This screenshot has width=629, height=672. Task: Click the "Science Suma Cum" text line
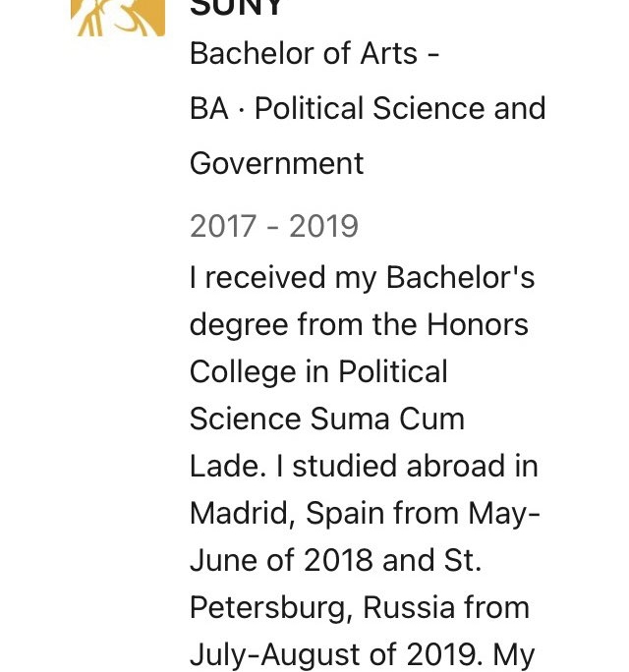click(327, 419)
